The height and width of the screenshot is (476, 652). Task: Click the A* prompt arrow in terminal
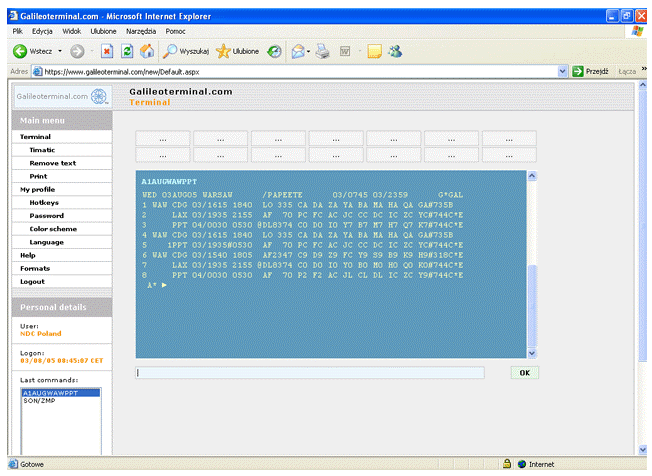[164, 285]
